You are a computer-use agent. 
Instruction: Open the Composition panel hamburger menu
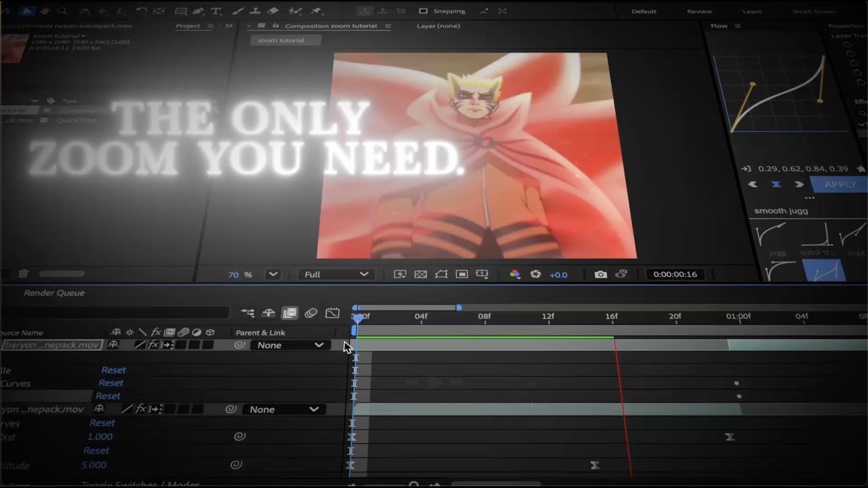point(388,26)
